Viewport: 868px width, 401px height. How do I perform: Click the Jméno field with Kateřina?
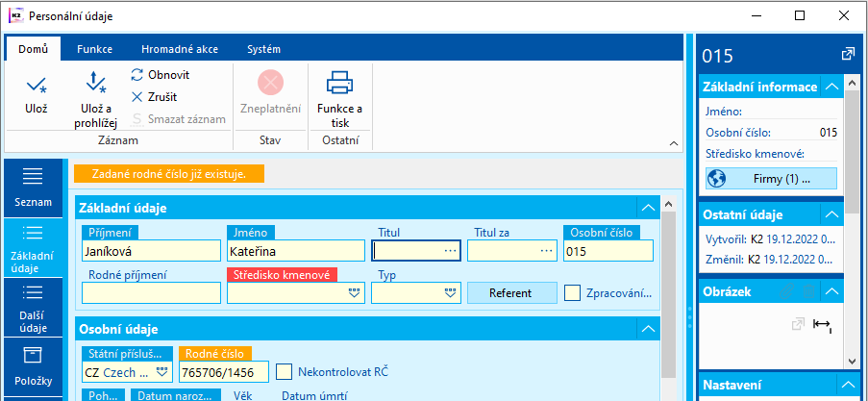[x=296, y=251]
